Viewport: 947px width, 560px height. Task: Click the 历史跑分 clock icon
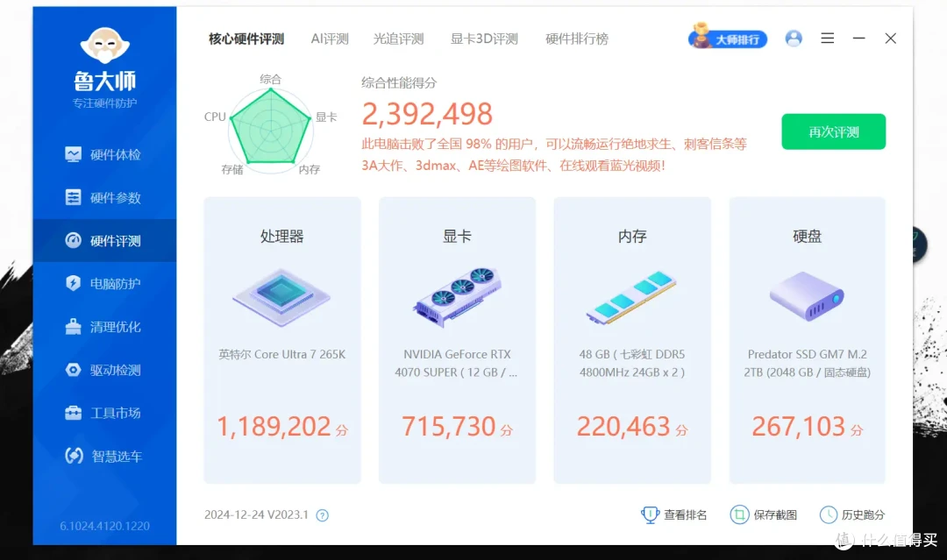(829, 514)
